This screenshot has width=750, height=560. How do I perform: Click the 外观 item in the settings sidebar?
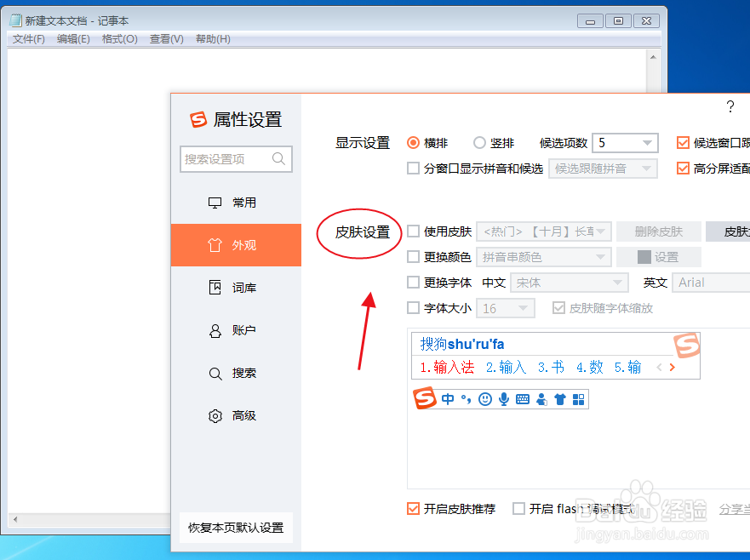(236, 245)
